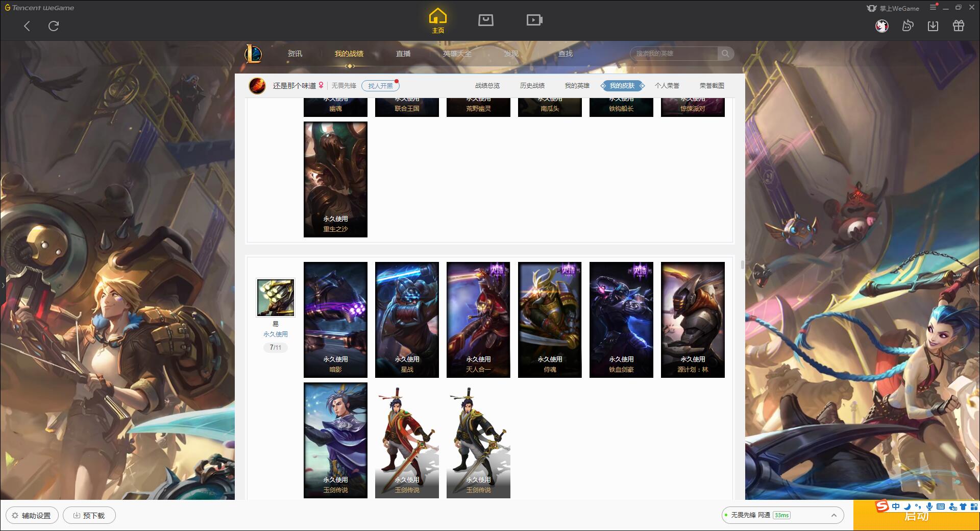Open the 历史战绩 sub-tab
The height and width of the screenshot is (531, 980).
pos(532,86)
